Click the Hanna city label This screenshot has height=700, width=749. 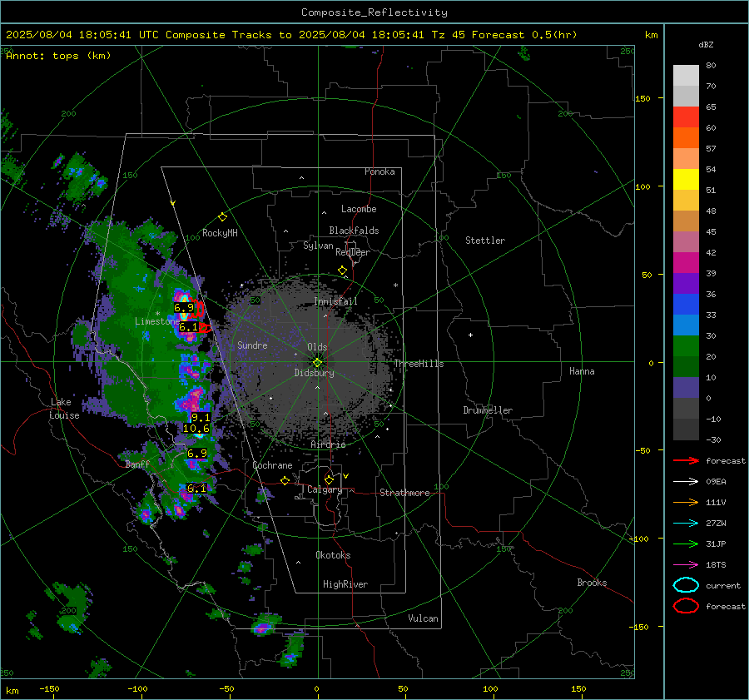[x=582, y=371]
